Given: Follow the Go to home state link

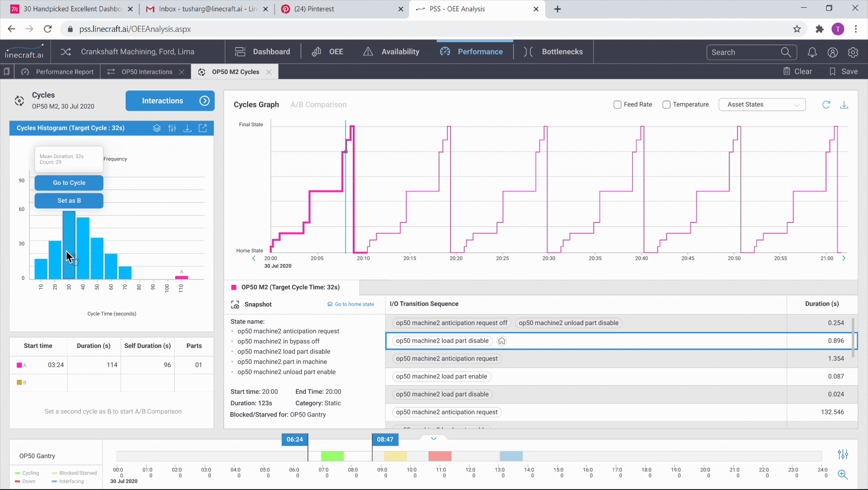Looking at the screenshot, I should pos(351,304).
